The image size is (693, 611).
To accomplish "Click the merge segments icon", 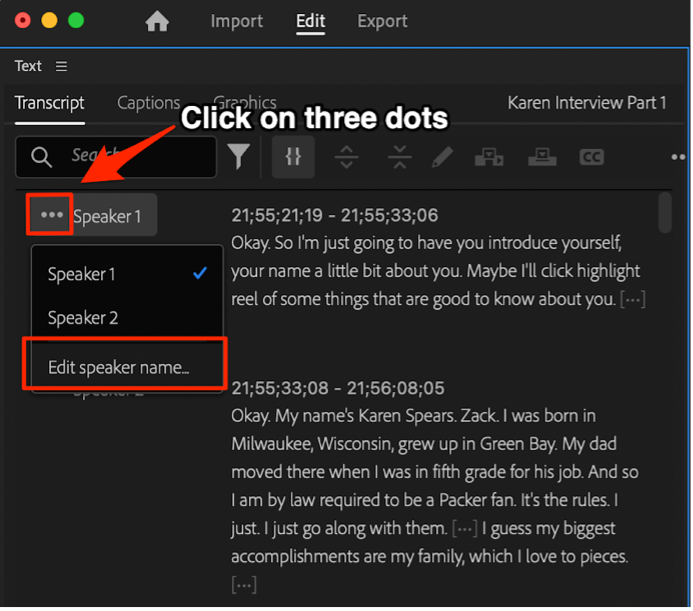I will (399, 157).
